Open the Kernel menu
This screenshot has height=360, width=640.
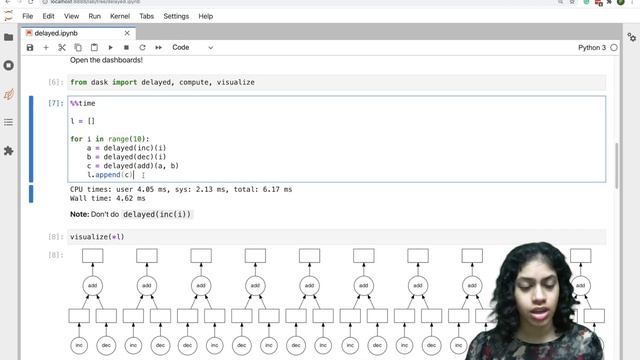coord(120,16)
